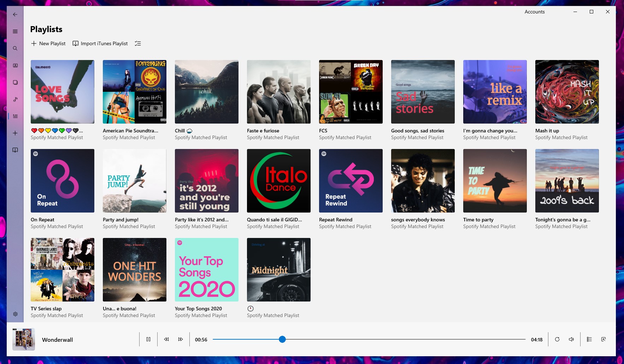Open the like a remix cover
624x364 pixels.
pyautogui.click(x=495, y=92)
